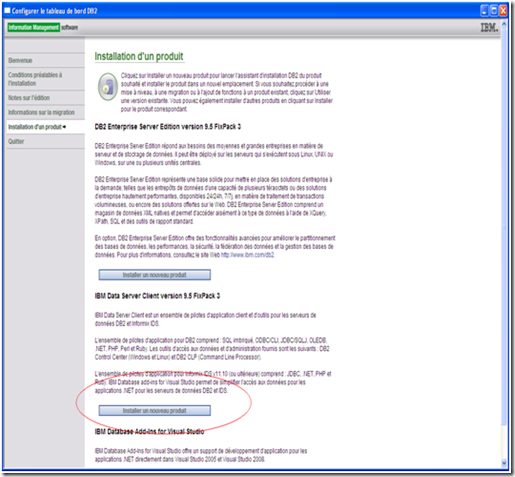
Task: Maximize the DB2 launchpad window
Action: coord(494,11)
